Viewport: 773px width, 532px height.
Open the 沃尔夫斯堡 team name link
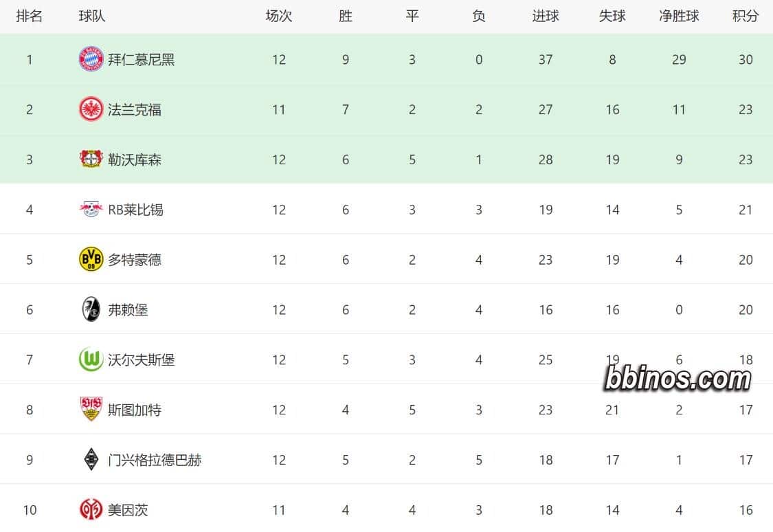tap(142, 359)
